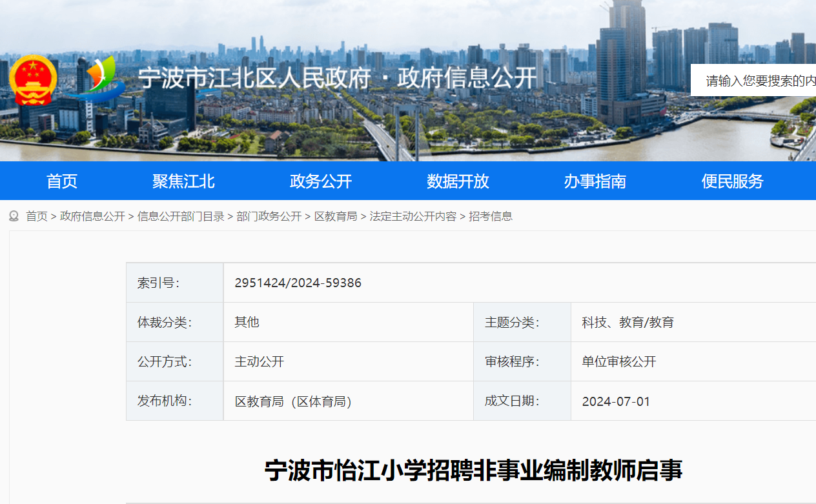Click the search input field 请输入您要搜索的内容
816x504 pixels.
click(x=753, y=81)
